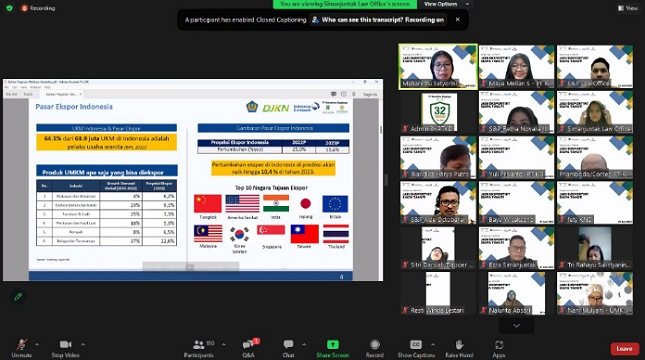Open the Q&A panel
Viewport: 645px width, 360px height.
(249, 348)
